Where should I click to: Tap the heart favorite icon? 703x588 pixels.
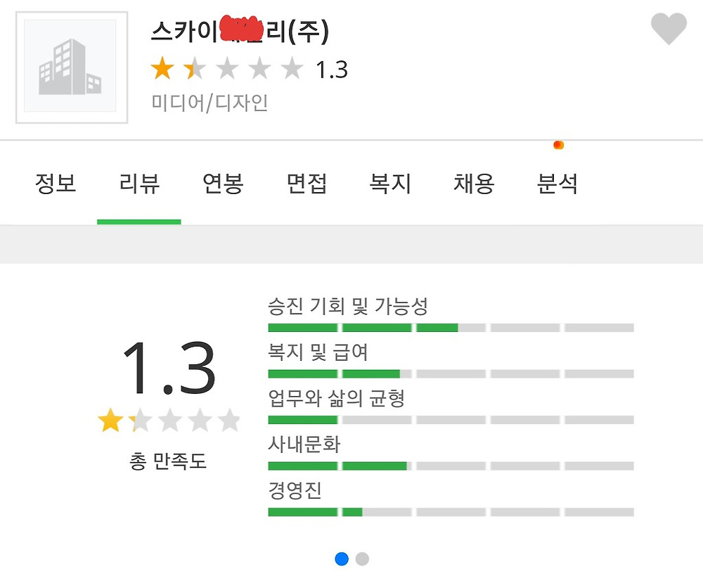tap(668, 30)
